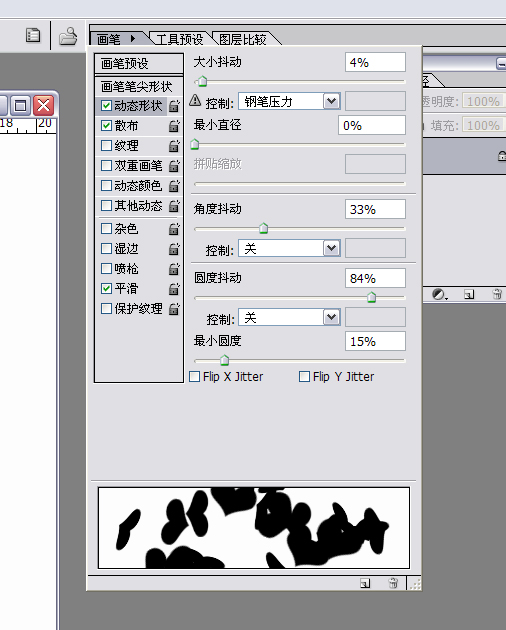Open the file browser icon in options bar
The height and width of the screenshot is (630, 506).
68,36
